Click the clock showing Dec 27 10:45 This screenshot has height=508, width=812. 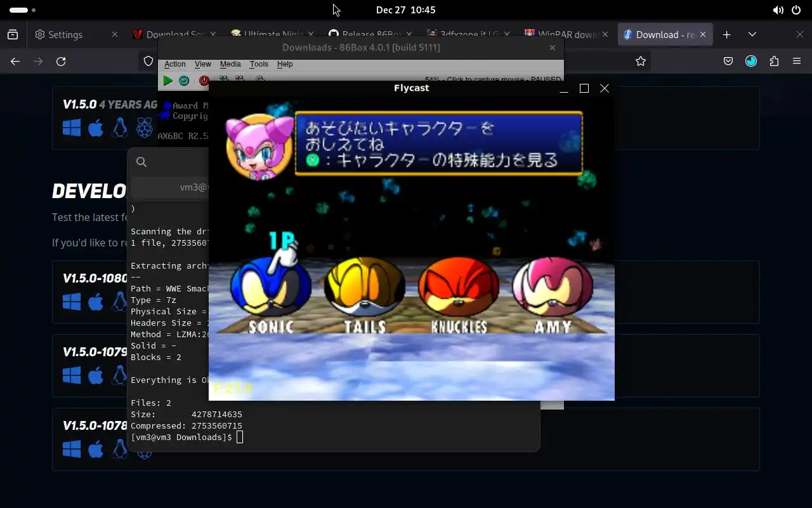405,10
